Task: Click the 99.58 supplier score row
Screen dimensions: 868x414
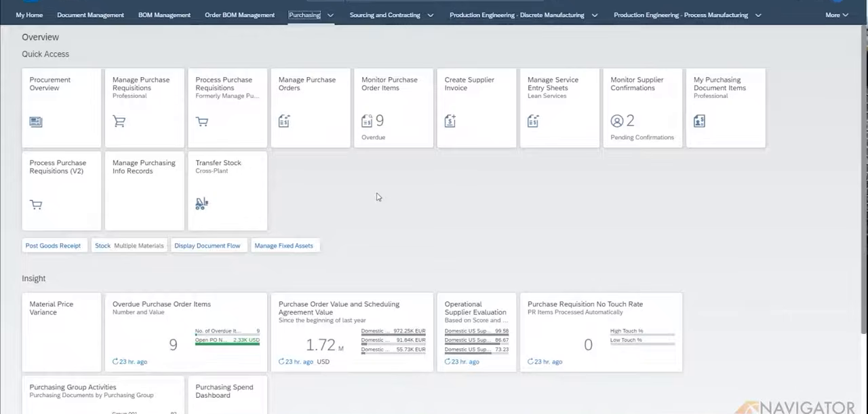Action: click(x=477, y=332)
